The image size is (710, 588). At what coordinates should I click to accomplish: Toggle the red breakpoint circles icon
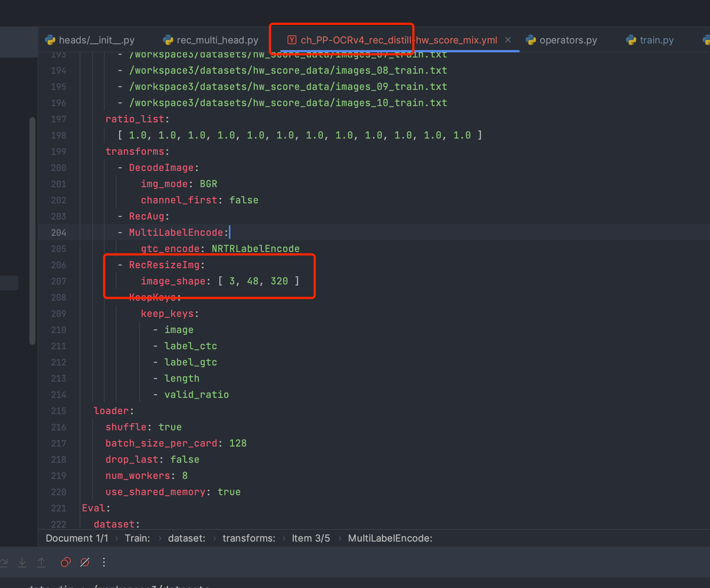pos(66,562)
